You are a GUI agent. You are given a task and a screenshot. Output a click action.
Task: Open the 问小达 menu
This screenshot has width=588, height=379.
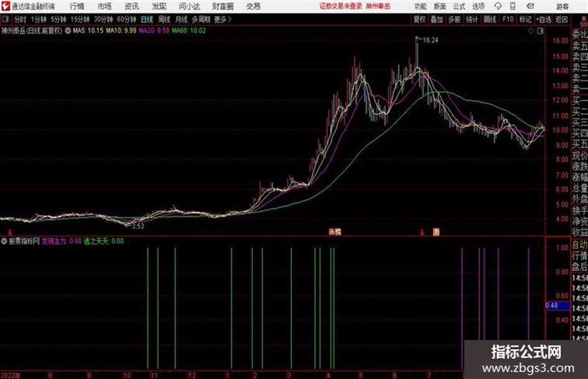point(189,6)
